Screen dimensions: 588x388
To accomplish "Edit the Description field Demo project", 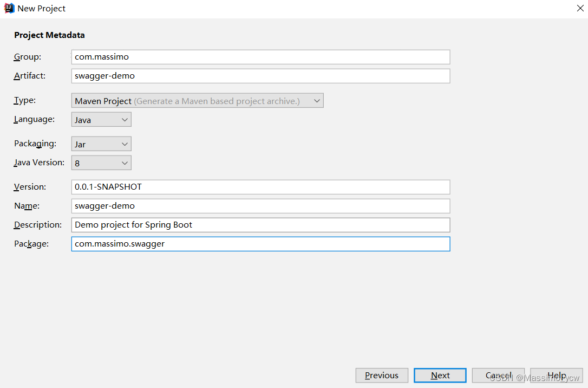I will point(260,225).
